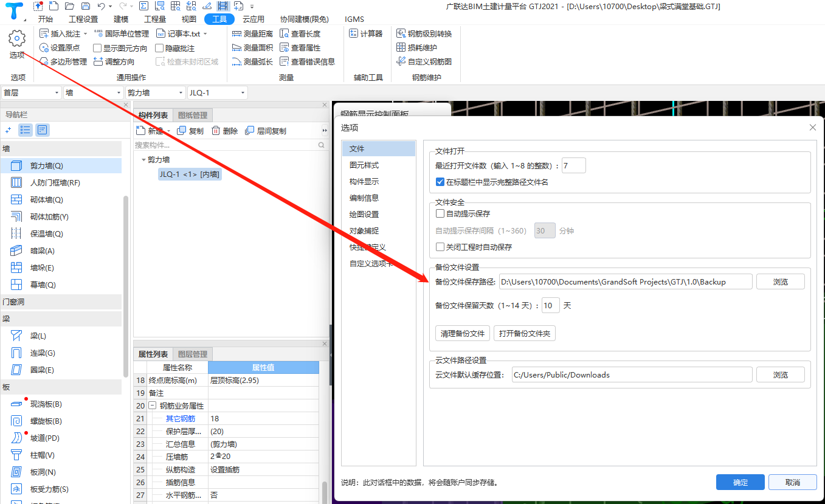
Task: Switch to 开始 ribbon tab
Action: pyautogui.click(x=45, y=19)
